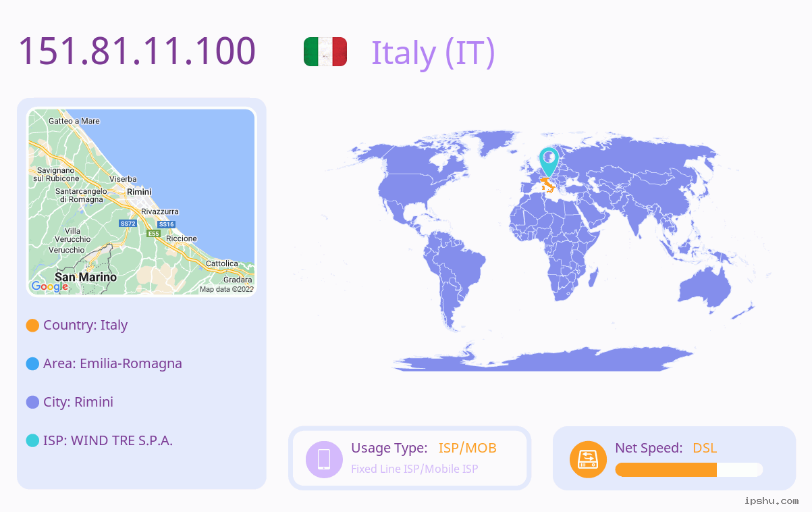Click the ipshu.com watermark link
Viewport: 812px width, 512px height.
772,501
